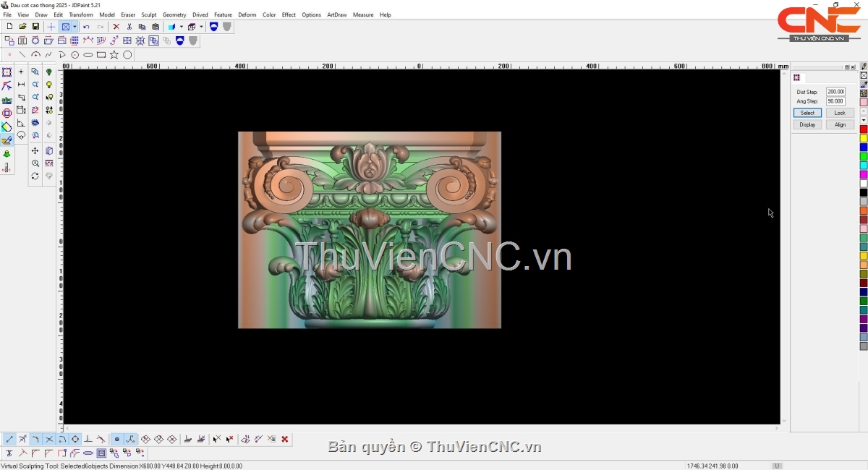Viewport: 868px width, 470px height.
Task: Click the undo arrow icon
Action: (86, 27)
